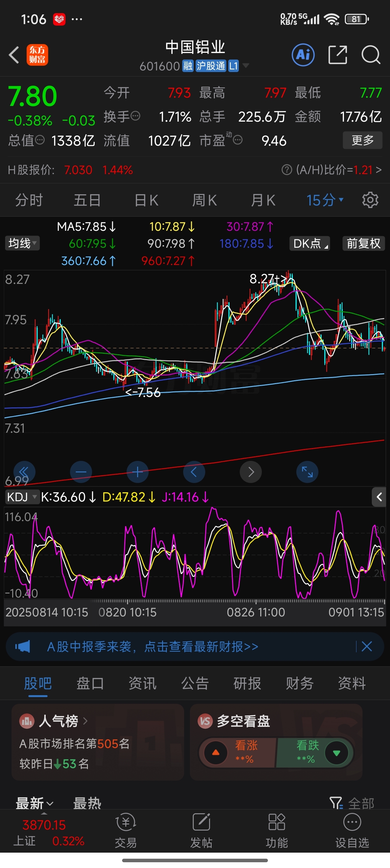Vote 看涨 bullish button
Viewport: 390px width, 868px height.
tap(238, 752)
